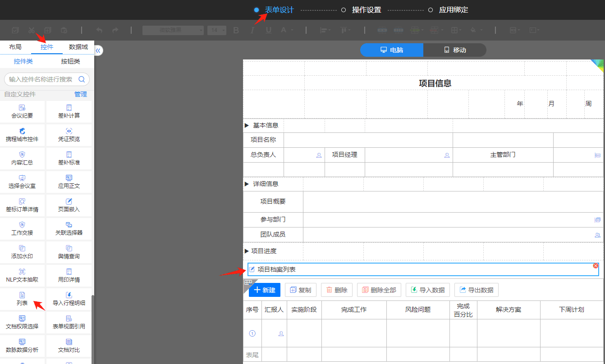Select the 差标订单详情 control
The image size is (605, 364).
coord(22,205)
